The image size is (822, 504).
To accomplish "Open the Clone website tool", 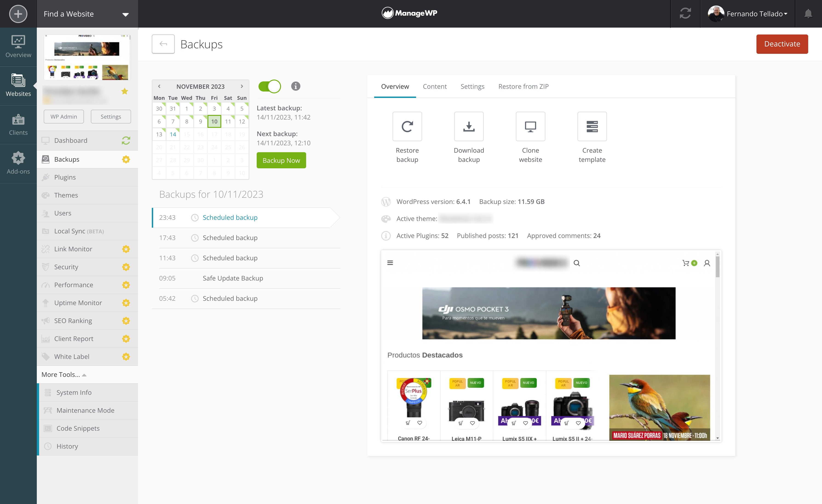I will coord(530,127).
